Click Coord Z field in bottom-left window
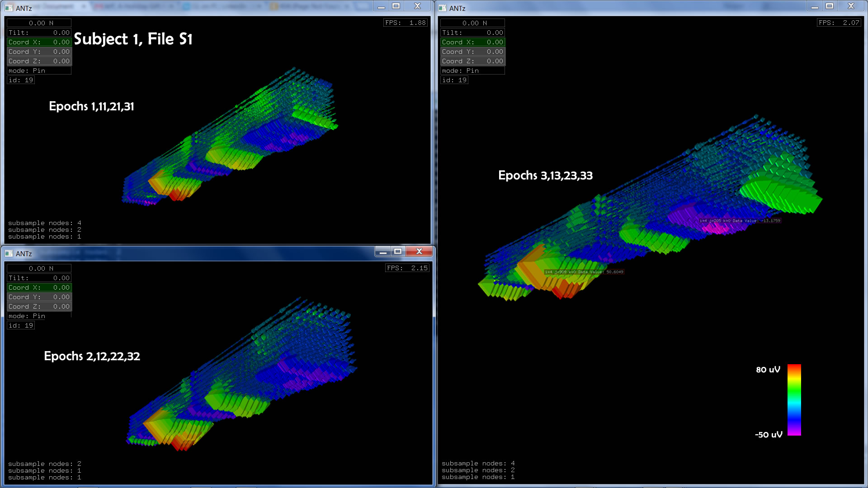The height and width of the screenshot is (488, 868). tap(39, 306)
